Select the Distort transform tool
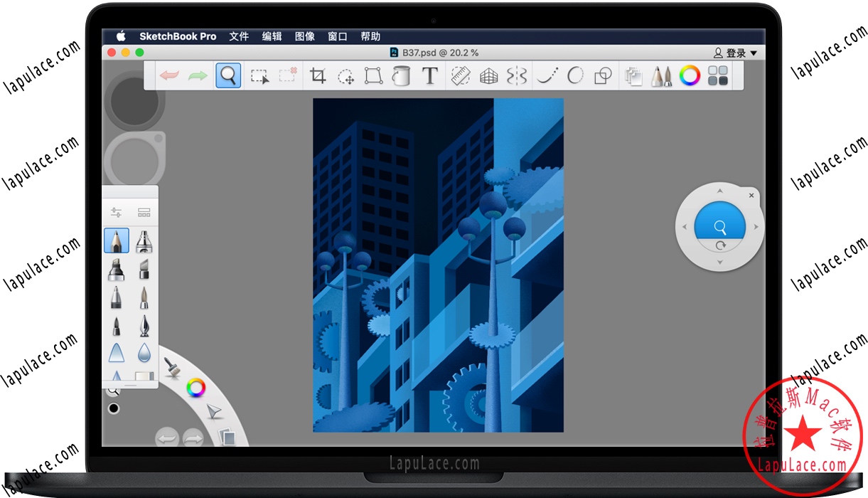 (373, 76)
